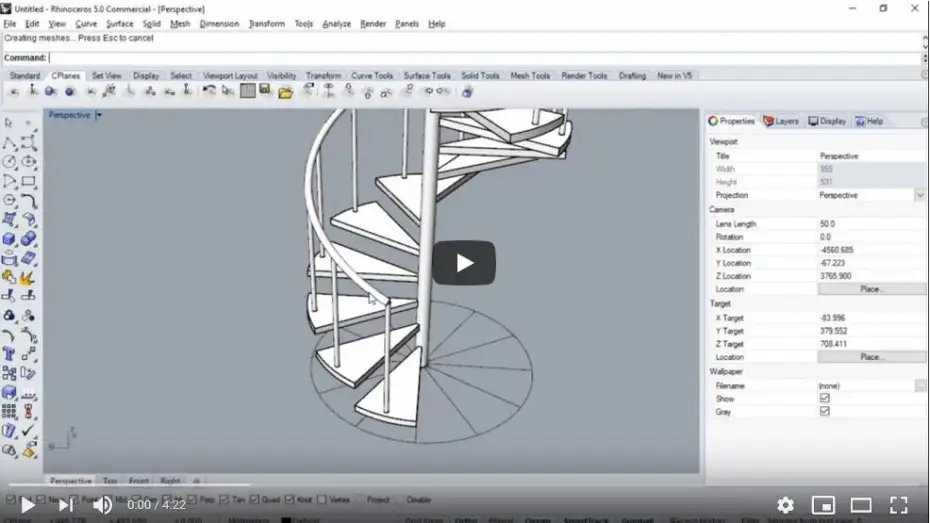Open the Projection dropdown arrow

[920, 195]
